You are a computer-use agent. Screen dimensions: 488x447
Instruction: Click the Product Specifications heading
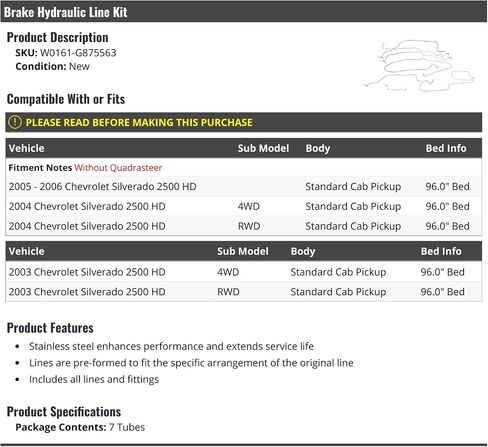(64, 412)
